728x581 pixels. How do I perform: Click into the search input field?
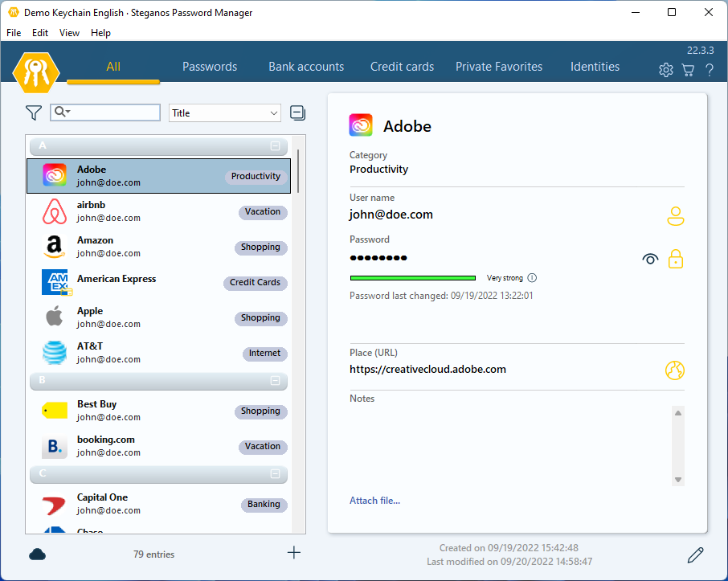[105, 113]
